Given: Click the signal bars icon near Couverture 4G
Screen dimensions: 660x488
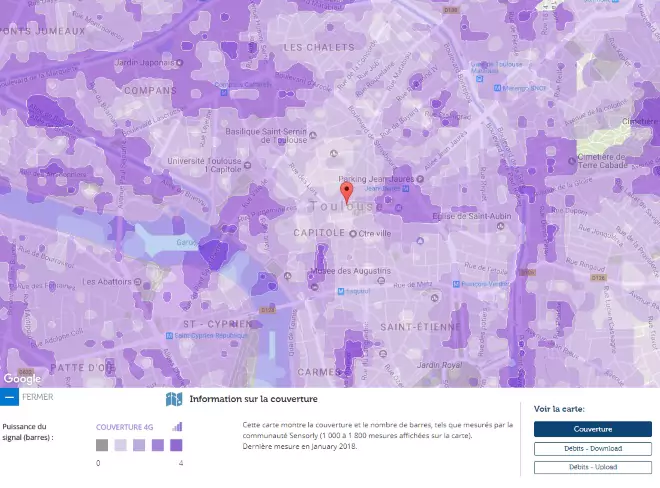Looking at the screenshot, I should coord(178,426).
